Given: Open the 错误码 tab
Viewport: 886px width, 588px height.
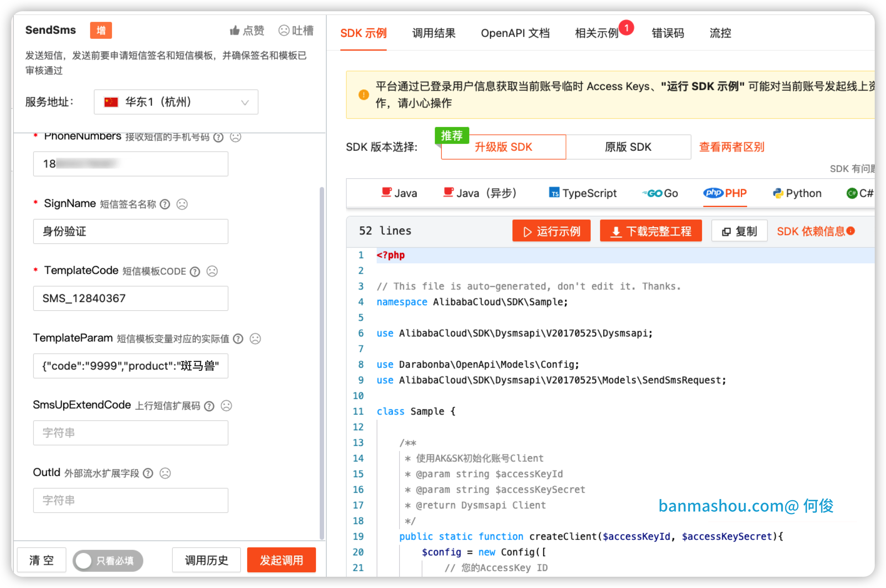Looking at the screenshot, I should (668, 33).
